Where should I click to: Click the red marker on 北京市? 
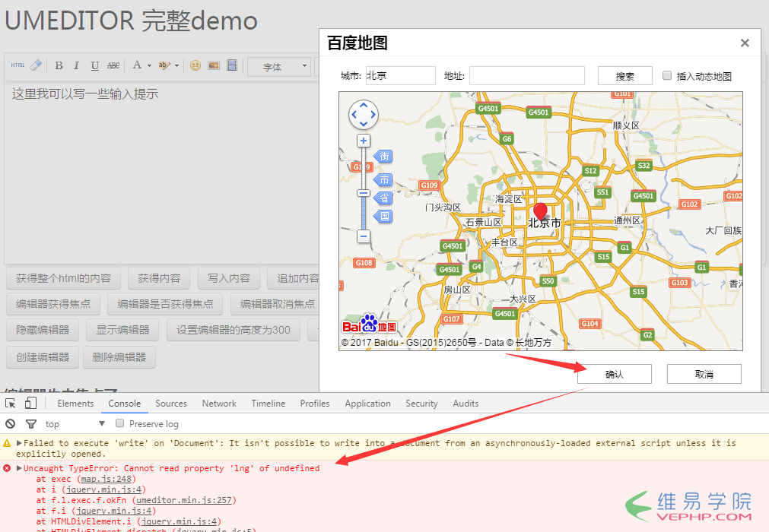tap(541, 211)
